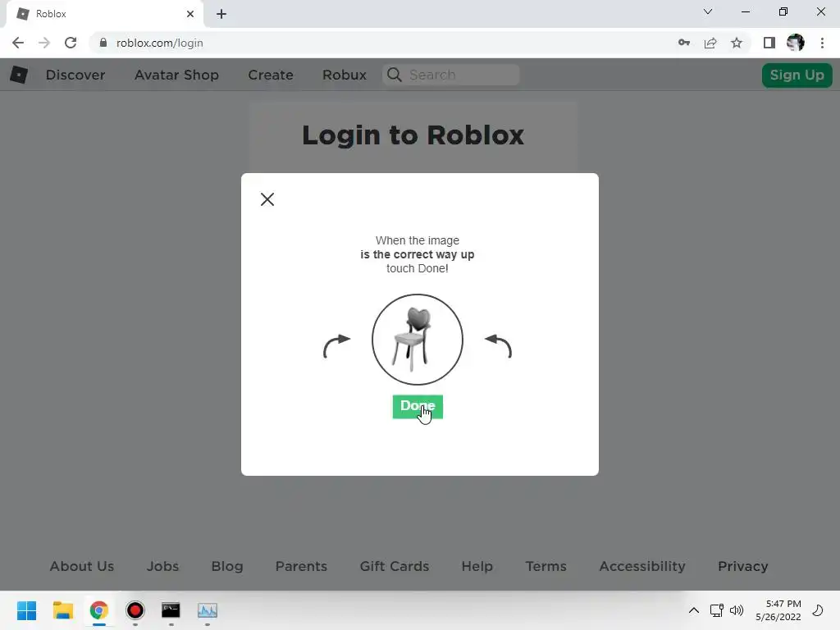Click the Chrome taskbar icon
Viewport: 840px width, 630px height.
pyautogui.click(x=99, y=610)
